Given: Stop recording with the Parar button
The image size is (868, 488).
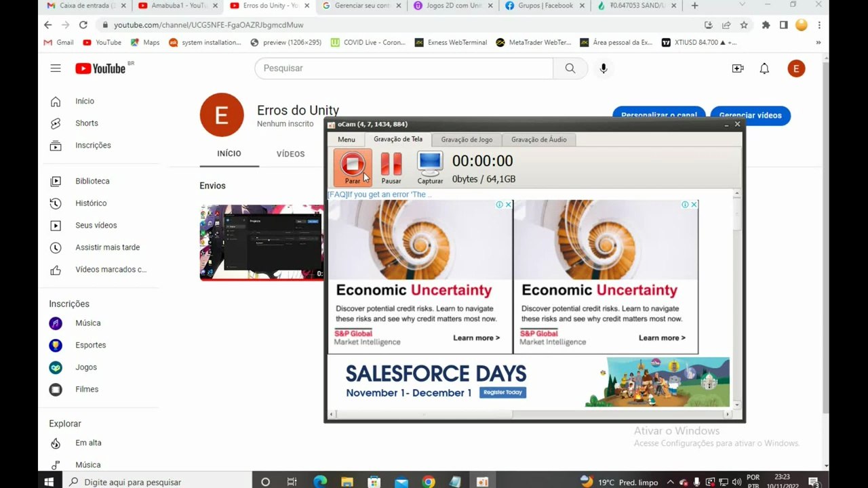Looking at the screenshot, I should (x=353, y=167).
